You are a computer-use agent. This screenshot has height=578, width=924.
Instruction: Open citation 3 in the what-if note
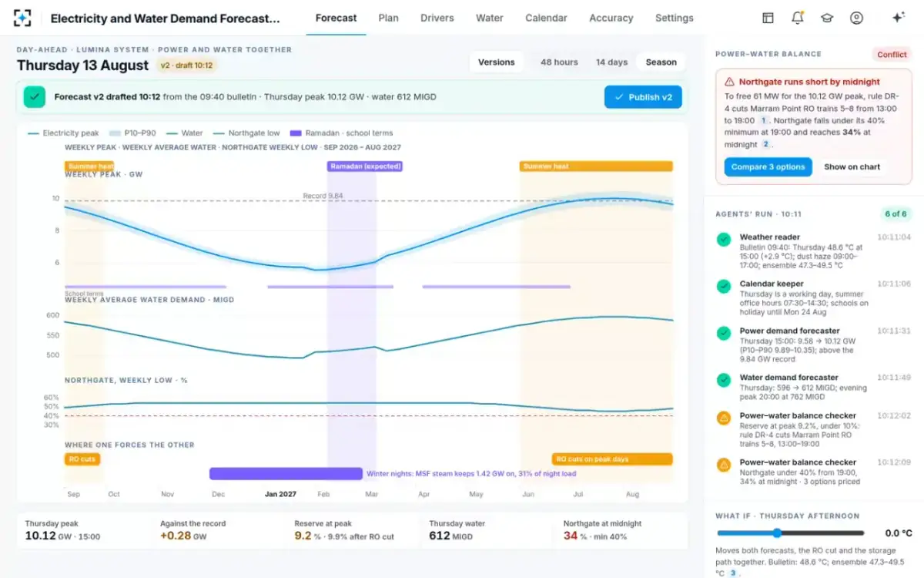733,573
